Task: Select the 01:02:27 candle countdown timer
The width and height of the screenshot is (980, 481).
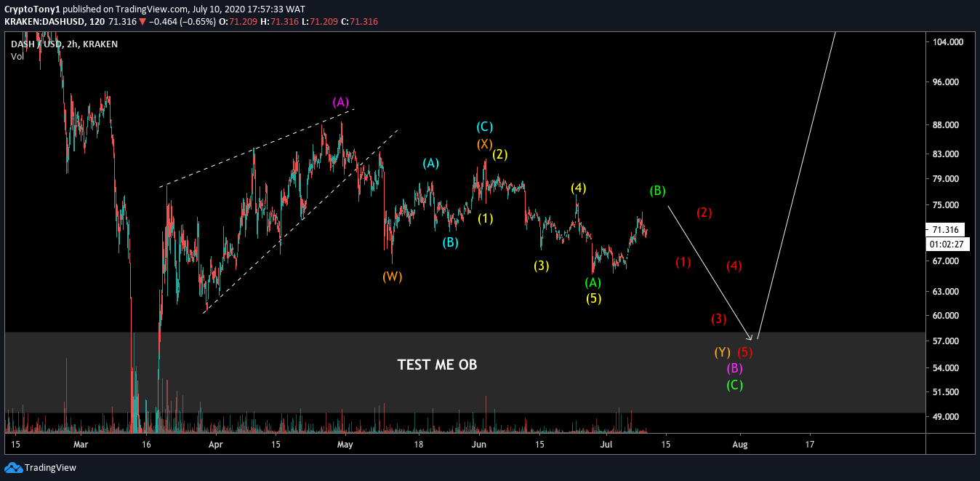Action: pos(945,244)
